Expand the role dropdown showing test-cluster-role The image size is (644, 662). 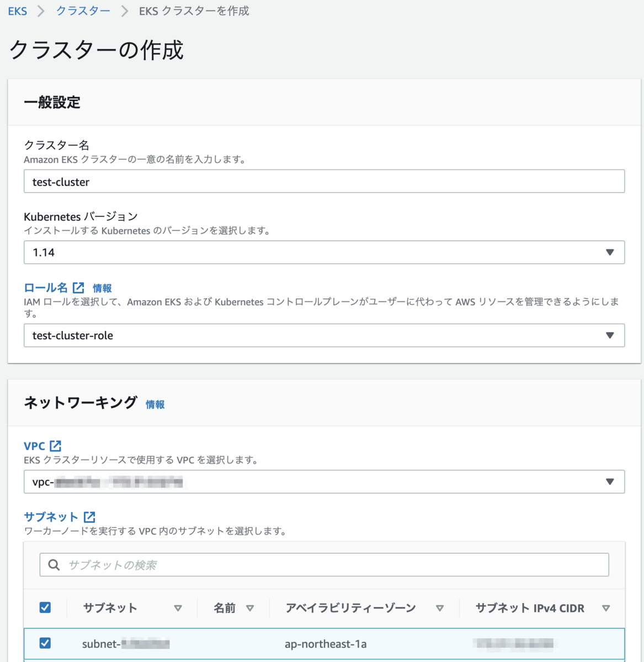(324, 335)
